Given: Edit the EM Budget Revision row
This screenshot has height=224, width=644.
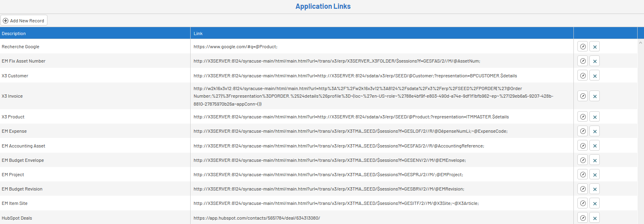Looking at the screenshot, I should point(583,189).
